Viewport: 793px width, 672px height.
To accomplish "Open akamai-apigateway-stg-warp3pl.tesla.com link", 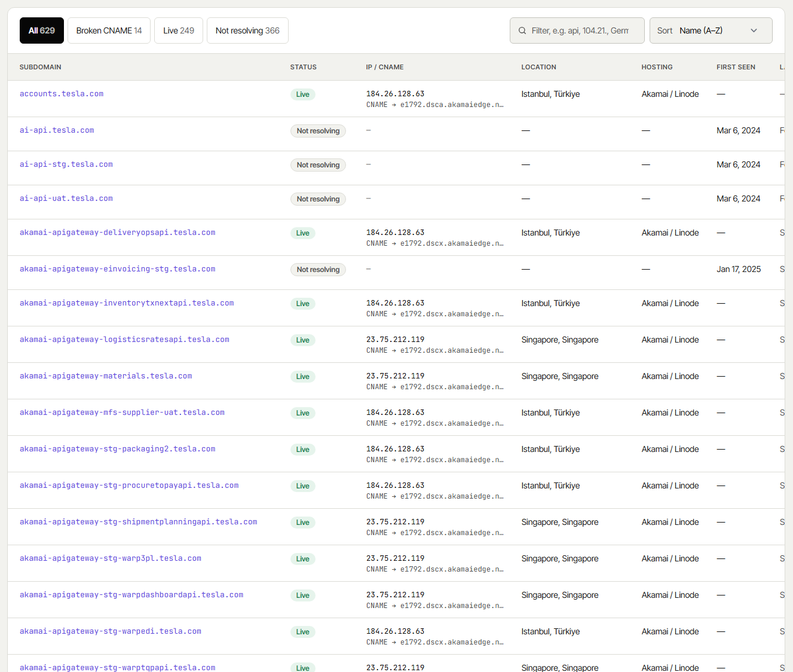I will (111, 558).
